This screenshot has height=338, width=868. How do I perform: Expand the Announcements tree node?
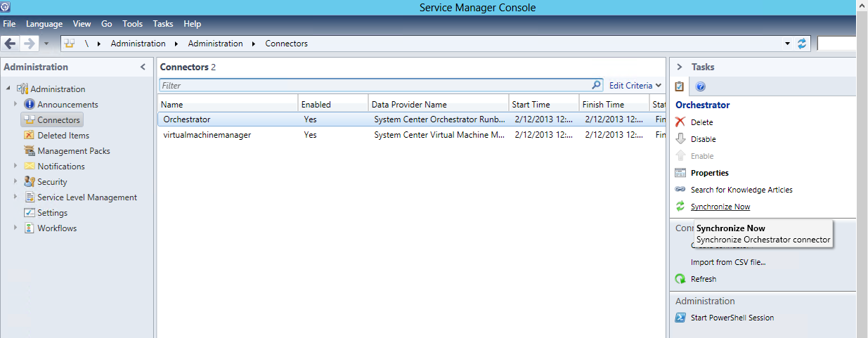pos(15,104)
